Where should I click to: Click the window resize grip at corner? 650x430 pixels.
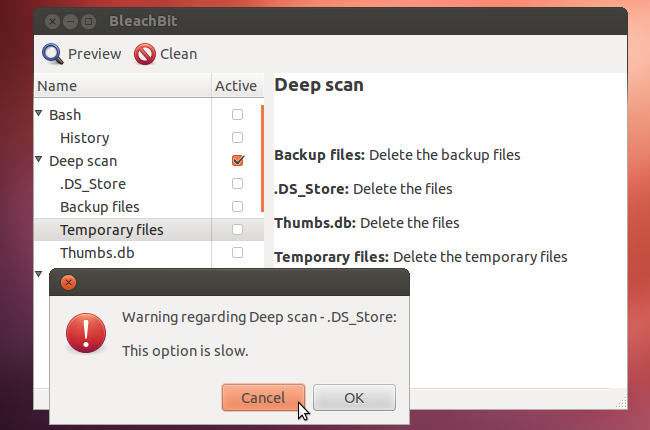click(x=622, y=403)
